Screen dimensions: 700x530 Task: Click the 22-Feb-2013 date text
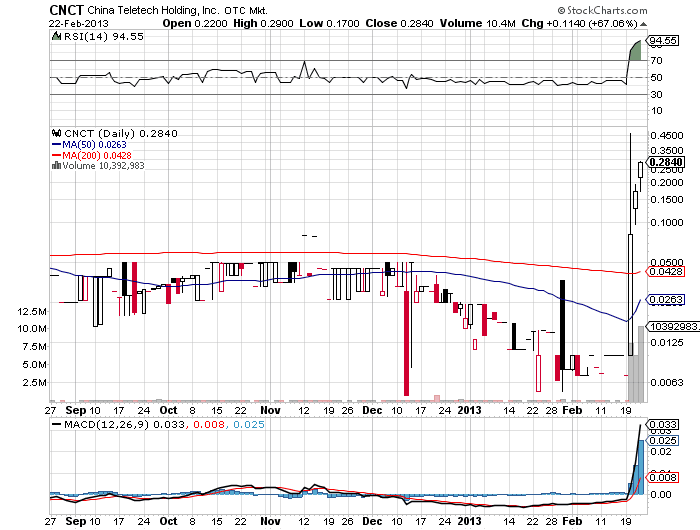(79, 24)
